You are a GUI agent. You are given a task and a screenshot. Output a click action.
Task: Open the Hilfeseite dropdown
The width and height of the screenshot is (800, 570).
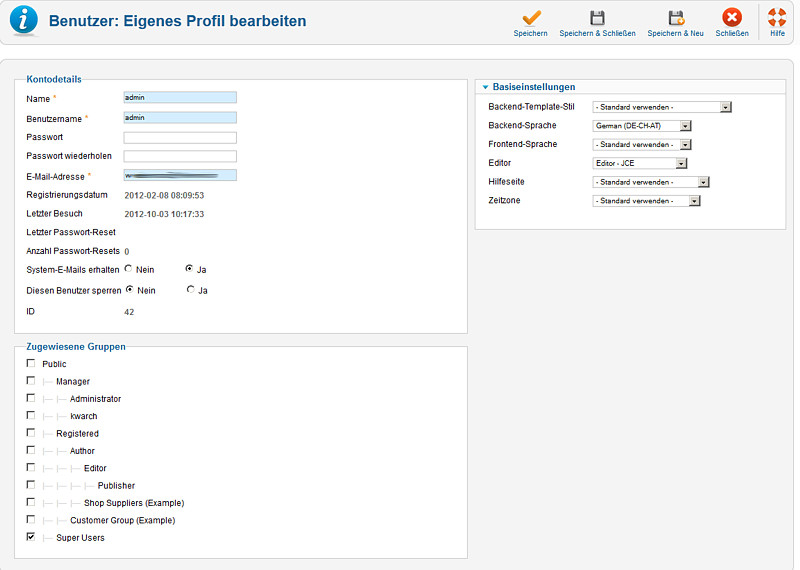pos(651,182)
